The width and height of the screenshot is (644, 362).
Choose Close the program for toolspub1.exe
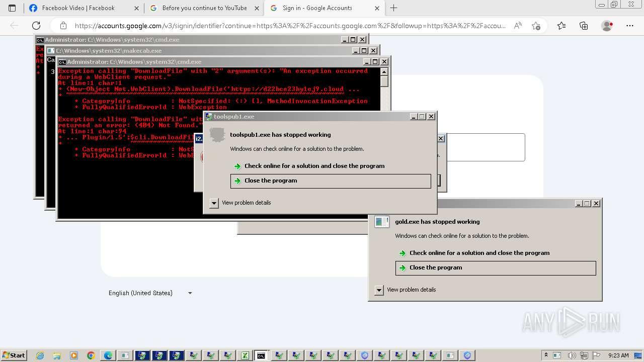tap(331, 181)
